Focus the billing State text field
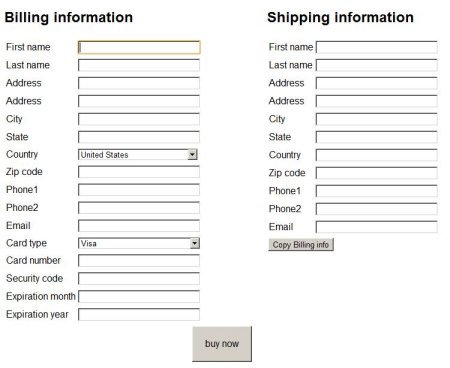 click(x=139, y=137)
